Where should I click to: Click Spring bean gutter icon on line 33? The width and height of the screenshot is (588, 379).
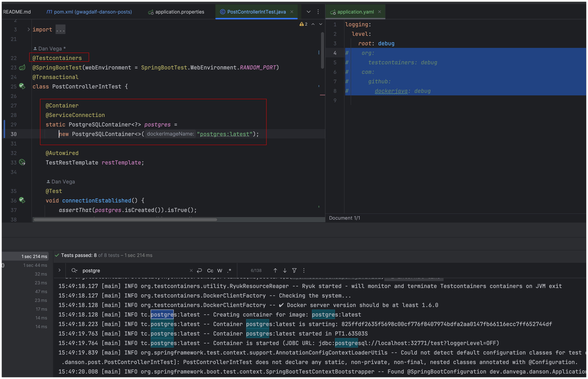[22, 162]
